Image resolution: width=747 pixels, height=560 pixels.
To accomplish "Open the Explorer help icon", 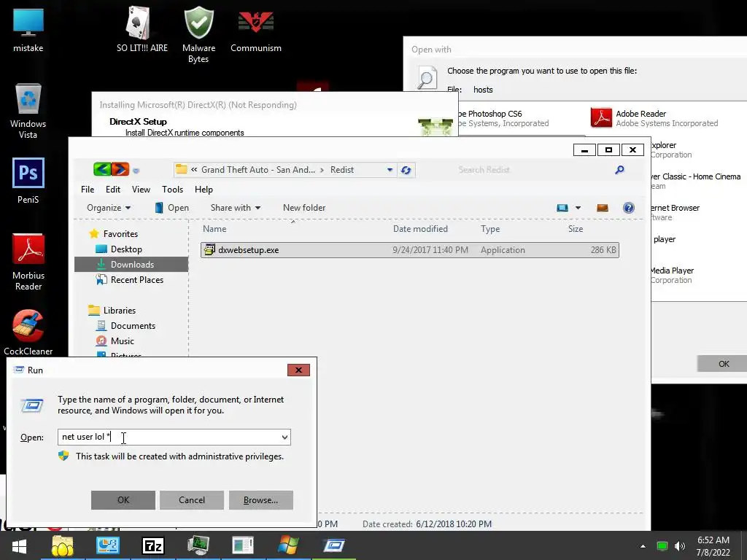I will (628, 208).
